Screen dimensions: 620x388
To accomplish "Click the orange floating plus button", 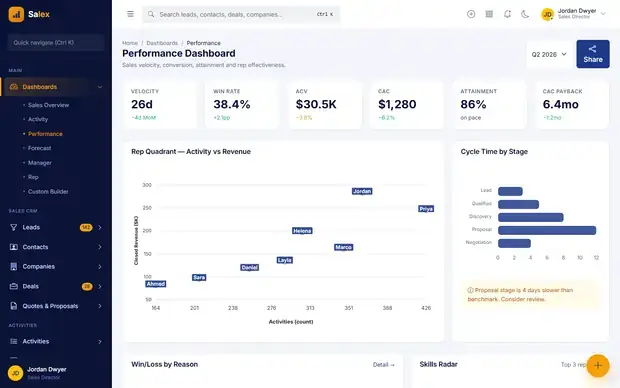I will [597, 366].
